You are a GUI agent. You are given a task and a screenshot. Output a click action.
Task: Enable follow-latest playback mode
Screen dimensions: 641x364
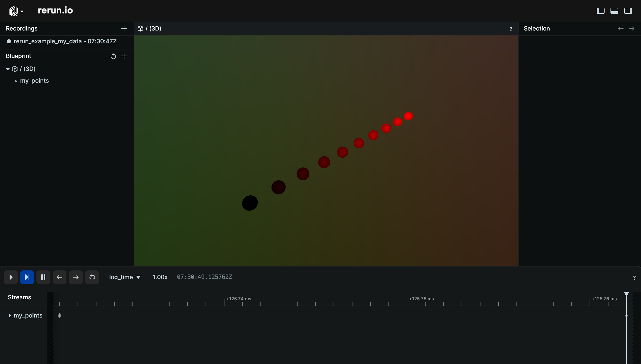tap(27, 277)
